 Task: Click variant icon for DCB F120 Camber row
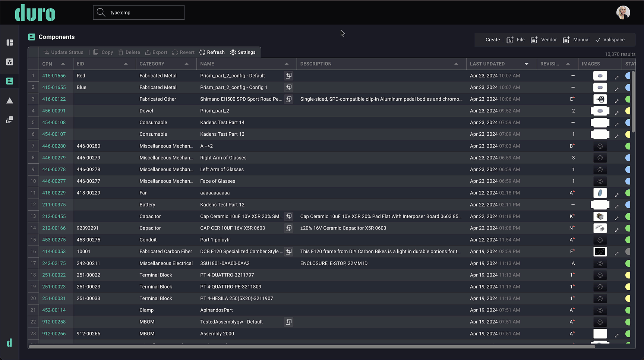tap(288, 252)
